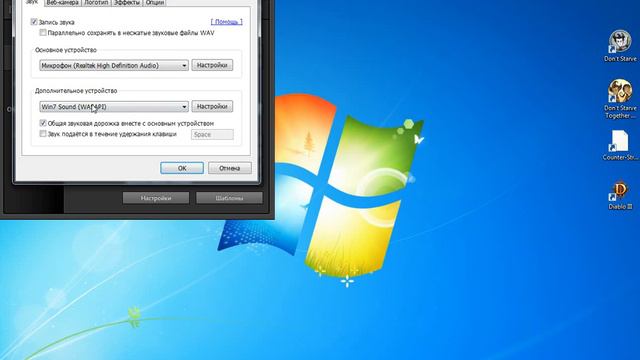Viewport: 640px width, 360px height.
Task: Select the Counter-Str... desktop shortcut icon
Action: (x=620, y=145)
